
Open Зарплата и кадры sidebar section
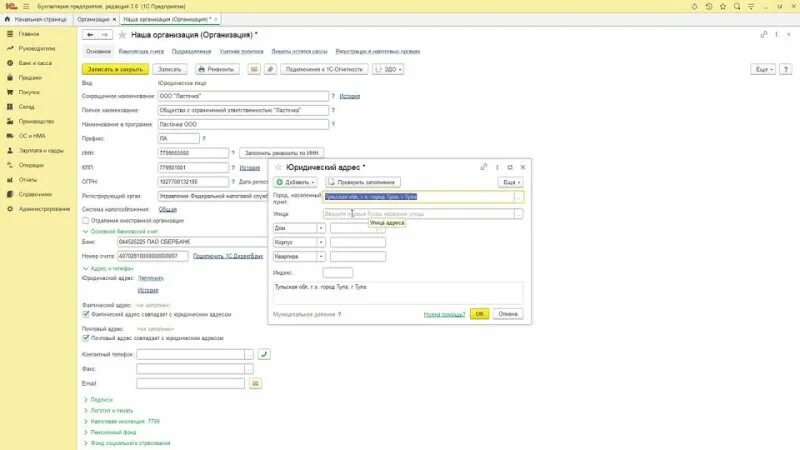pyautogui.click(x=41, y=151)
